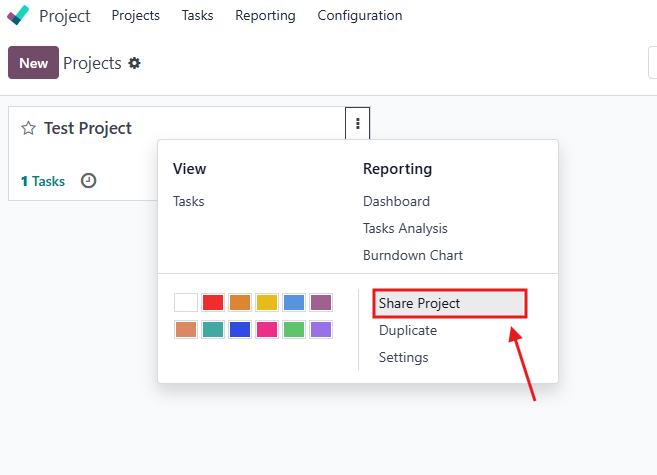Pick the red color swatch
657x475 pixels.
(x=213, y=302)
